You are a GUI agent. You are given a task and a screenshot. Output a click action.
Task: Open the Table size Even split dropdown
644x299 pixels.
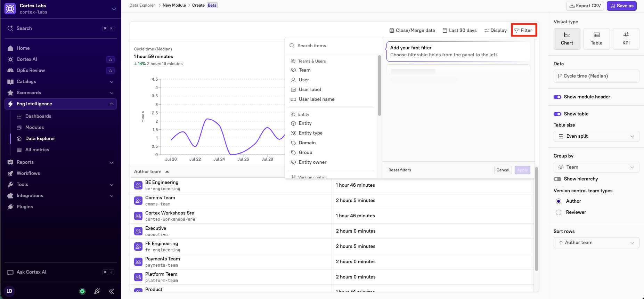pyautogui.click(x=596, y=136)
